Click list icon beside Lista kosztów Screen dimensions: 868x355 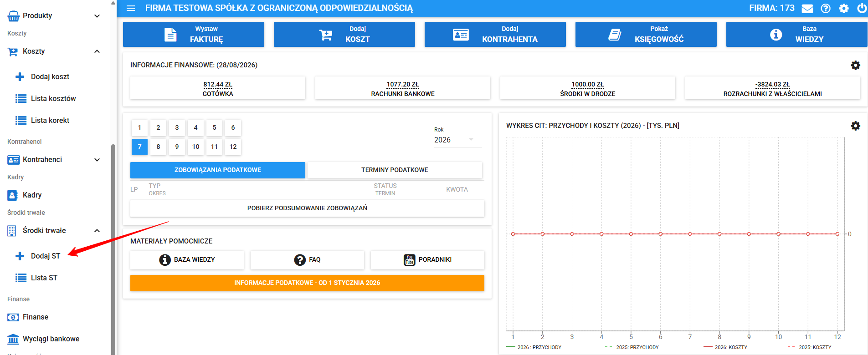click(x=21, y=98)
